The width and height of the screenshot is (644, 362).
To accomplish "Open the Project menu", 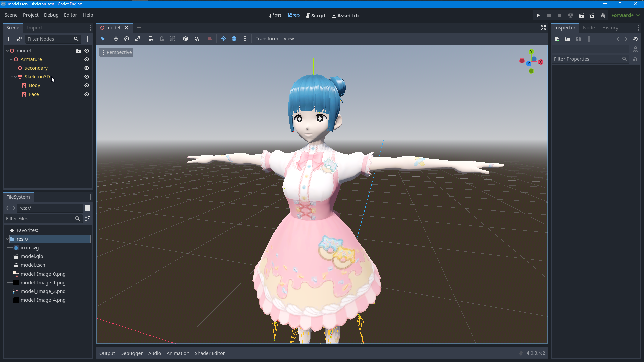I will tap(31, 15).
